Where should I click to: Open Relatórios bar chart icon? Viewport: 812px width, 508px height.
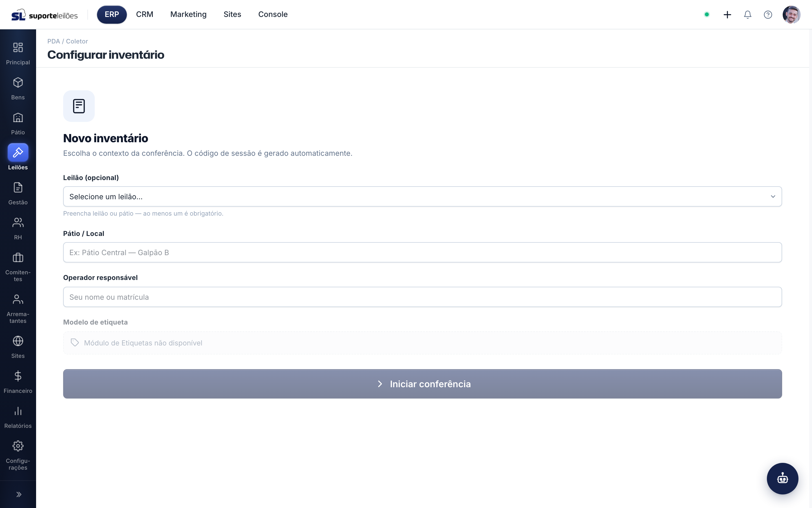point(18,411)
